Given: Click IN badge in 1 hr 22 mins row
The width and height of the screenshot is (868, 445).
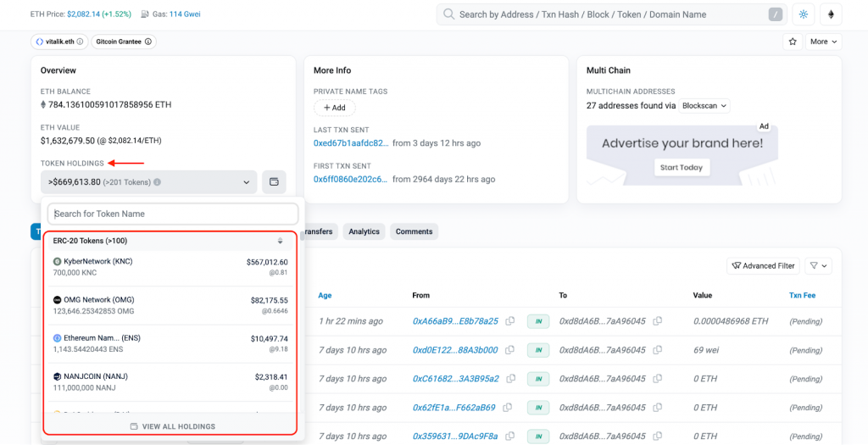Looking at the screenshot, I should pyautogui.click(x=538, y=321).
